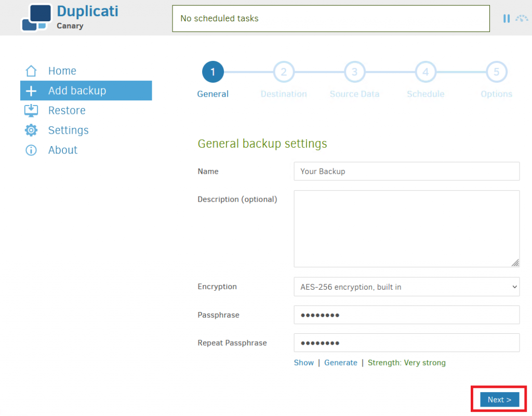
Task: Jump to step 4 Schedule circle
Action: [x=425, y=72]
